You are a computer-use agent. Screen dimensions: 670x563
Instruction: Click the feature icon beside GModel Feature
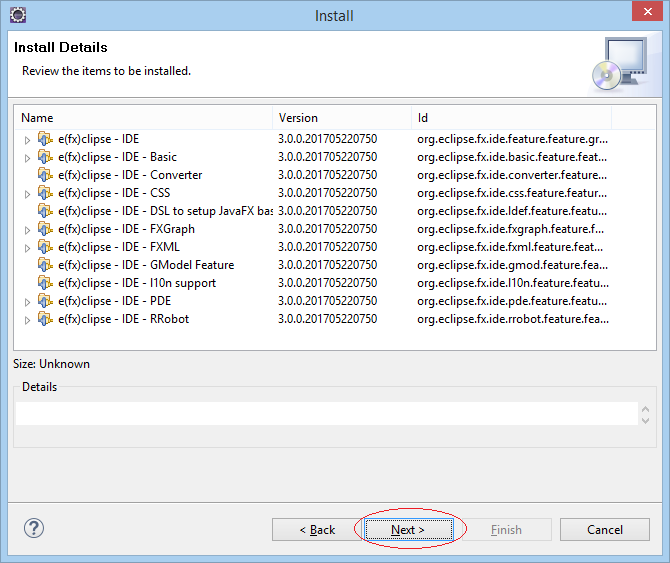point(45,265)
